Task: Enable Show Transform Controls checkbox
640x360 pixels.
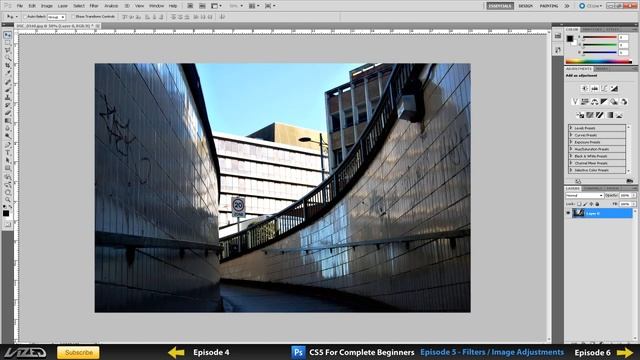Action: (x=73, y=17)
